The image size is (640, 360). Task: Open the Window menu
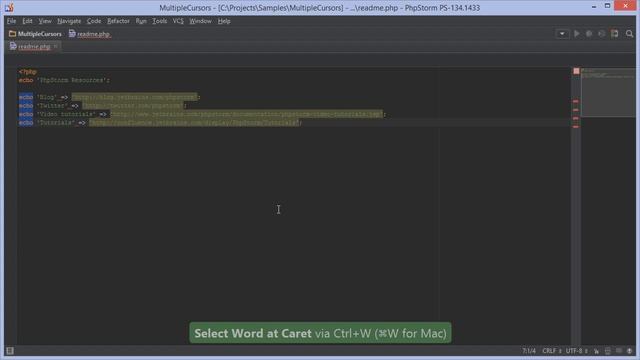coord(200,21)
